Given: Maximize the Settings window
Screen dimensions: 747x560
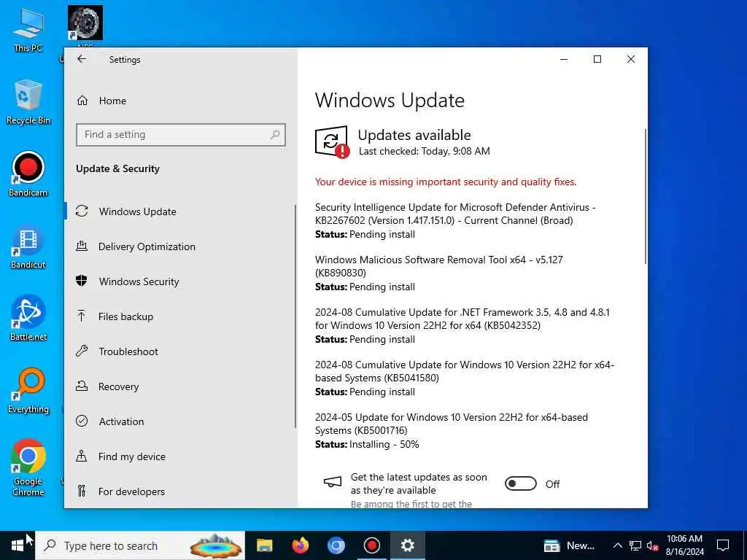Looking at the screenshot, I should pyautogui.click(x=597, y=59).
